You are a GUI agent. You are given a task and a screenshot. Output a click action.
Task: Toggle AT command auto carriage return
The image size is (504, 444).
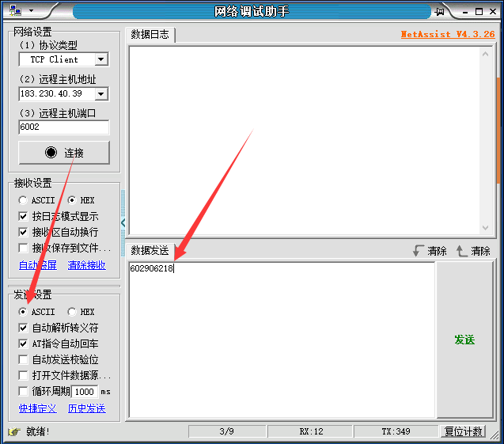pyautogui.click(x=23, y=343)
